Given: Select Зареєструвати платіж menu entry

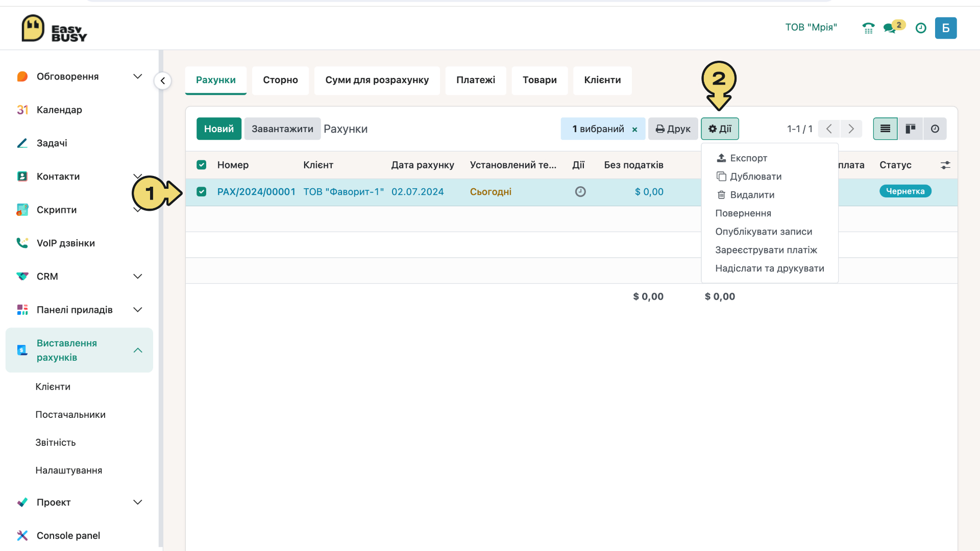Looking at the screenshot, I should click(766, 250).
